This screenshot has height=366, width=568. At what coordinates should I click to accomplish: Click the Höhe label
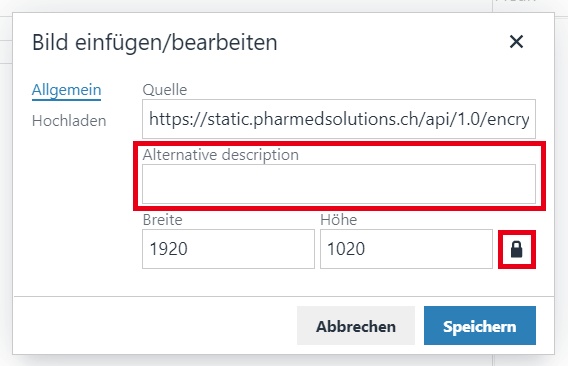coord(339,220)
